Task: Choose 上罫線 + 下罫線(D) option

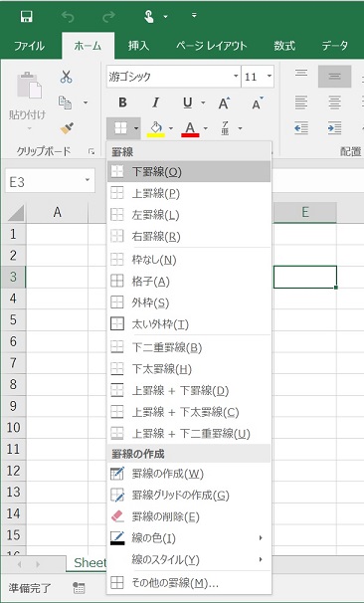Action: (189, 391)
